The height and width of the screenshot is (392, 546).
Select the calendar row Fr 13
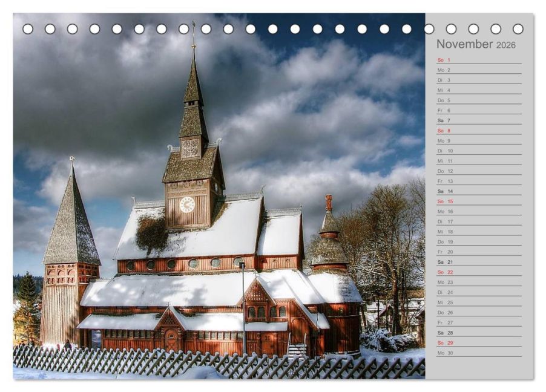[x=479, y=181]
